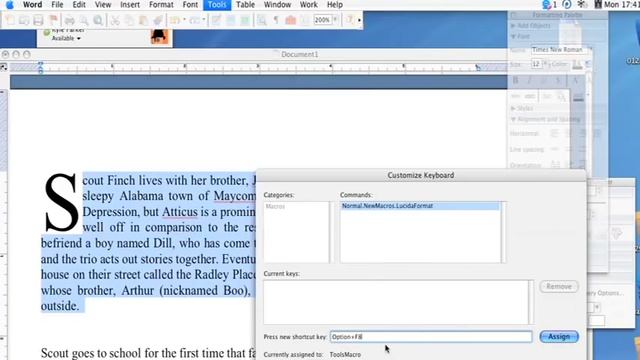Viewport: 640px width, 360px height.
Task: Open the Help menu
Action: (x=335, y=5)
